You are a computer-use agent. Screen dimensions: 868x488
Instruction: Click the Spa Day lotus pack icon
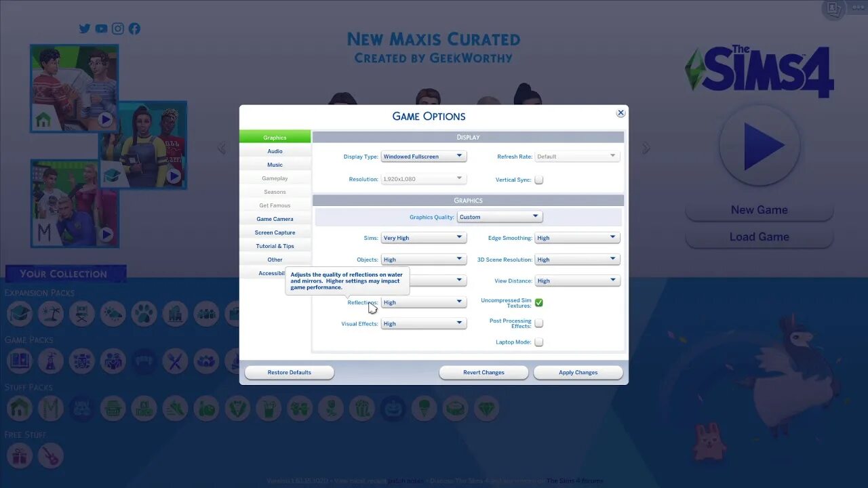pos(206,361)
